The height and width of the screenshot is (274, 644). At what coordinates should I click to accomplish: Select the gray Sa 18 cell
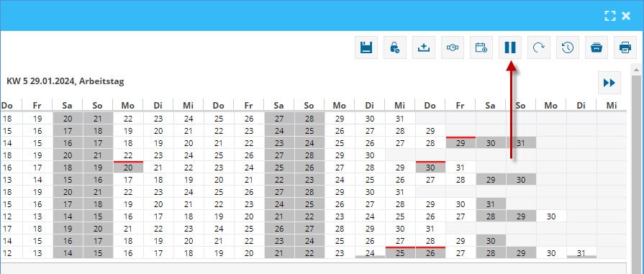pyautogui.click(x=68, y=168)
